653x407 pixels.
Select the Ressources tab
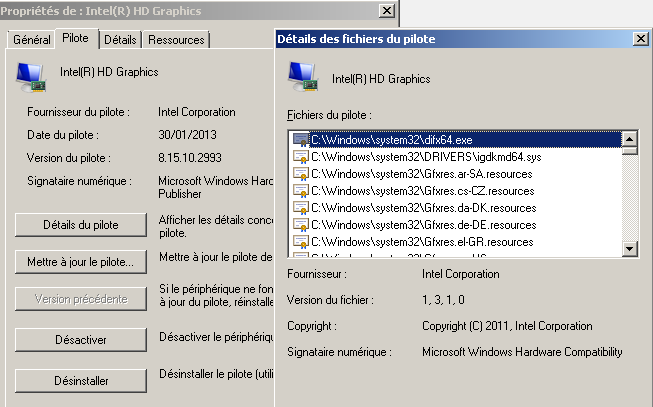pos(176,40)
